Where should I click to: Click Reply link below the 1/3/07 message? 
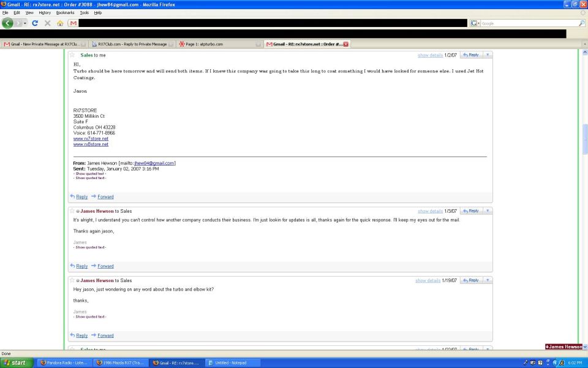click(x=81, y=266)
